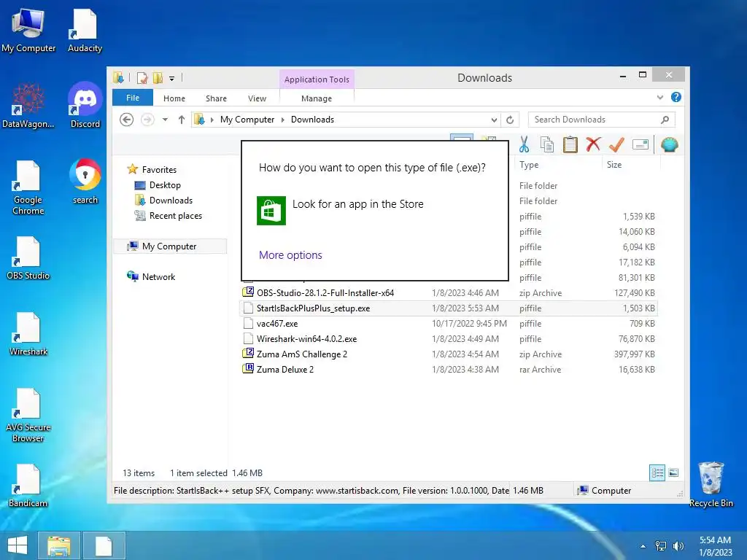Open DataWagon desktop shortcut
This screenshot has height=560, width=747.
tap(28, 105)
